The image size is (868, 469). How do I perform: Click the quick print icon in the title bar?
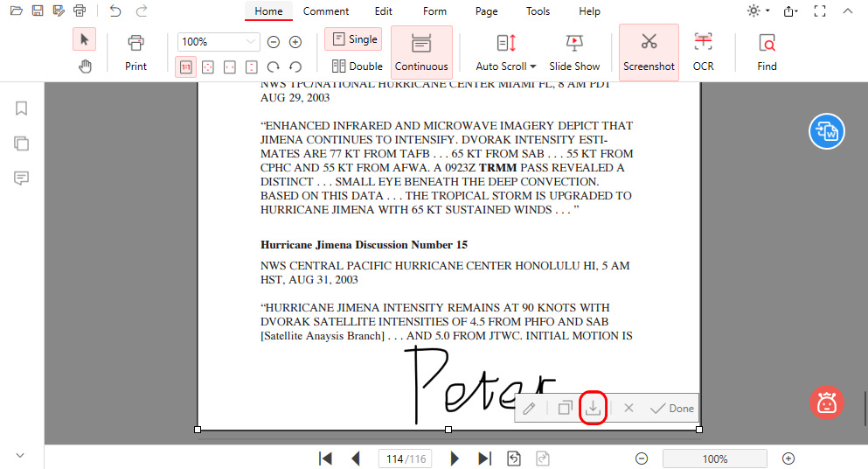tap(80, 10)
